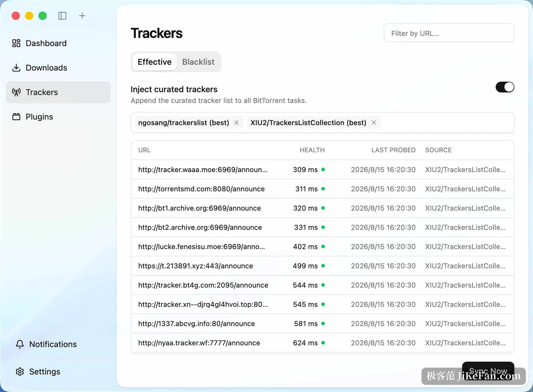533x392 pixels.
Task: Select the Effective tab
Action: click(155, 62)
